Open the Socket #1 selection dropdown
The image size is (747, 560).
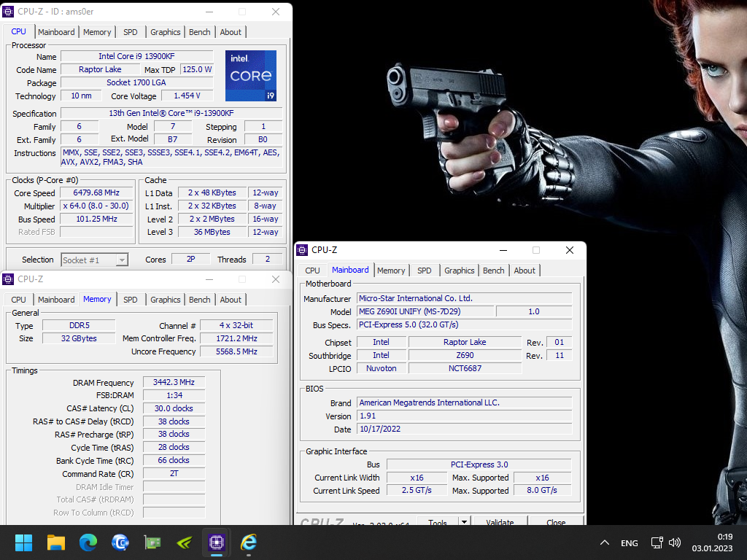pyautogui.click(x=122, y=260)
